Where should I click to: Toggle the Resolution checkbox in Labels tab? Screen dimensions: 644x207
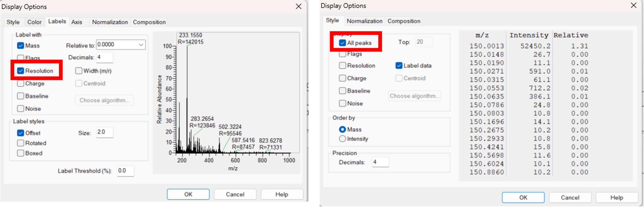[20, 71]
